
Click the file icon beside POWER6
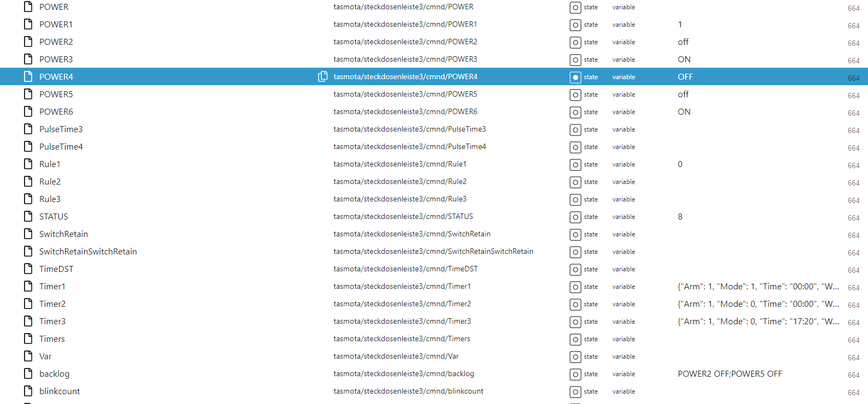pyautogui.click(x=28, y=111)
